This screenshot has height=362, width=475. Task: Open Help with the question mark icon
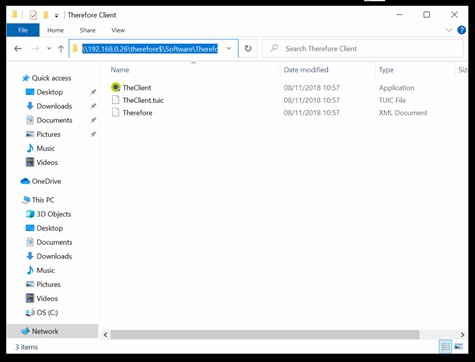click(x=462, y=30)
